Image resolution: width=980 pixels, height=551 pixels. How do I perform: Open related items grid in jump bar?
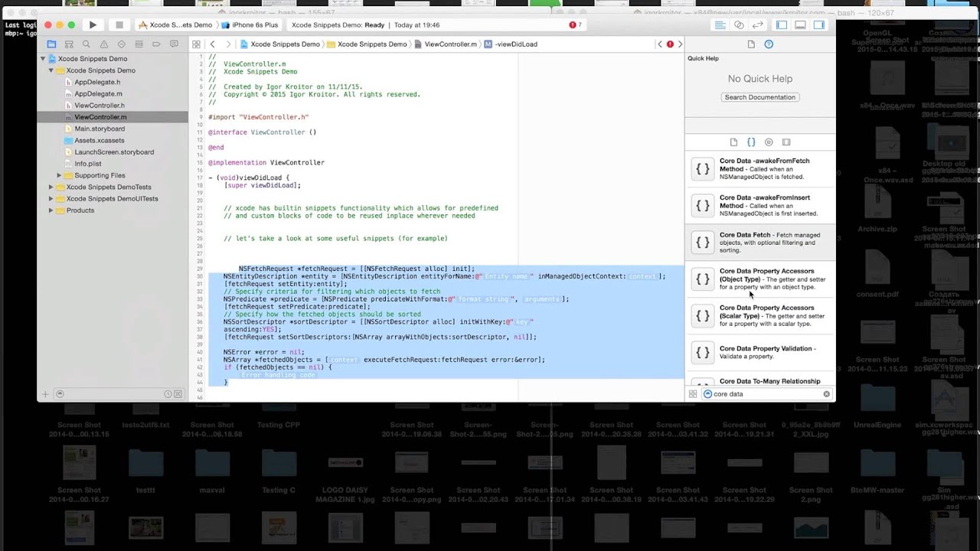click(197, 44)
